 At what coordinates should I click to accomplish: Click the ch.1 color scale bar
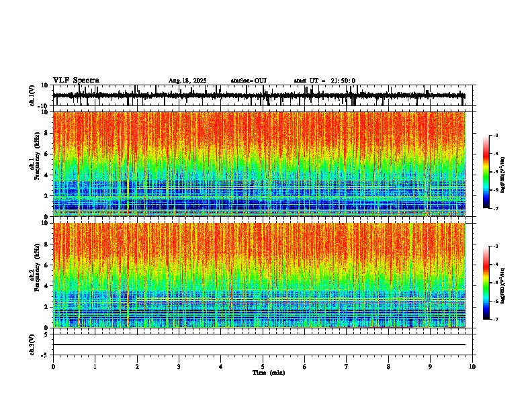[486, 171]
